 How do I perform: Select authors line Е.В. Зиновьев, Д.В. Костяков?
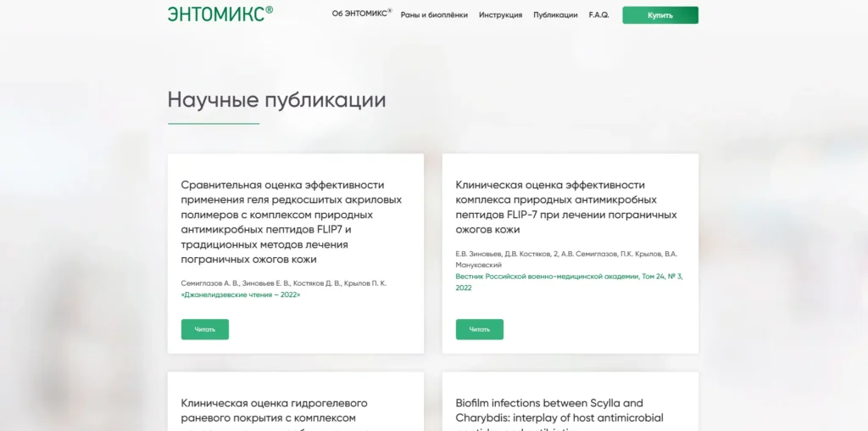coord(566,260)
